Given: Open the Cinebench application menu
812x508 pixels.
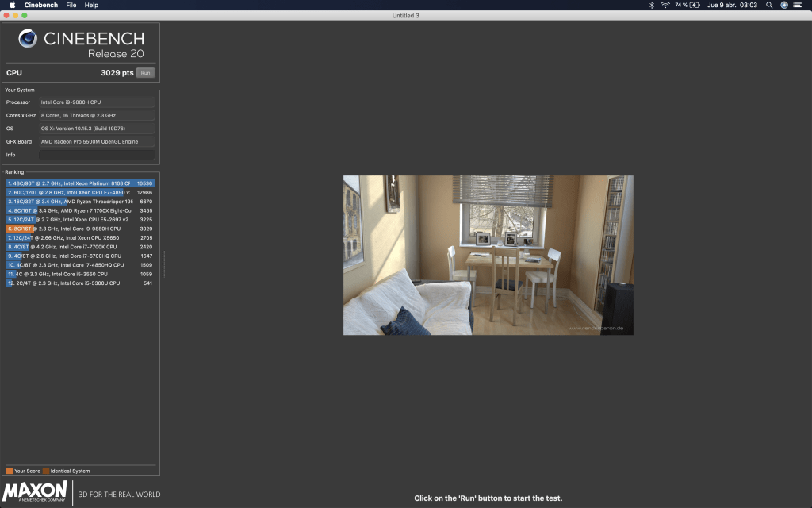Looking at the screenshot, I should [40, 5].
